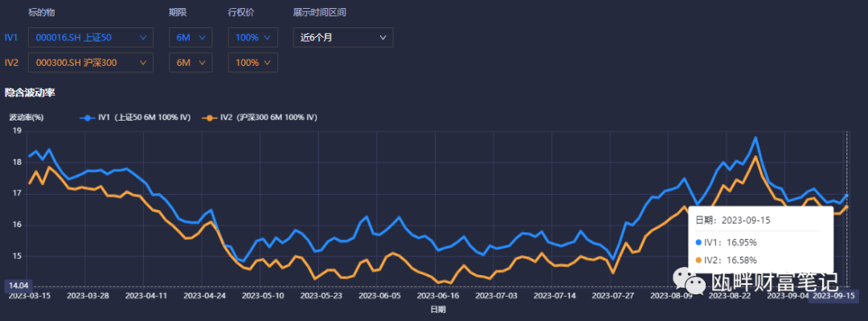Toggle the IV1 上证50 legend series

tap(136, 117)
